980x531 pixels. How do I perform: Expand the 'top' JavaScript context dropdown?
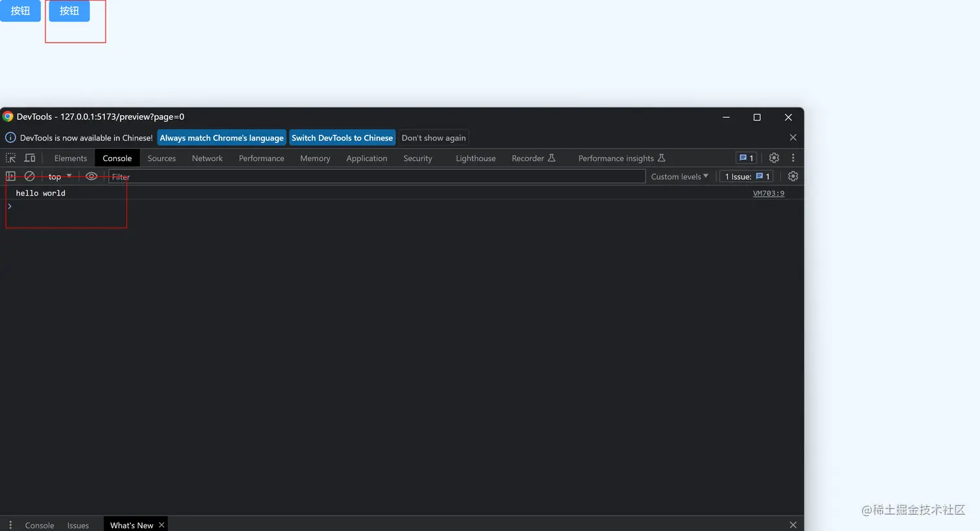pos(60,176)
